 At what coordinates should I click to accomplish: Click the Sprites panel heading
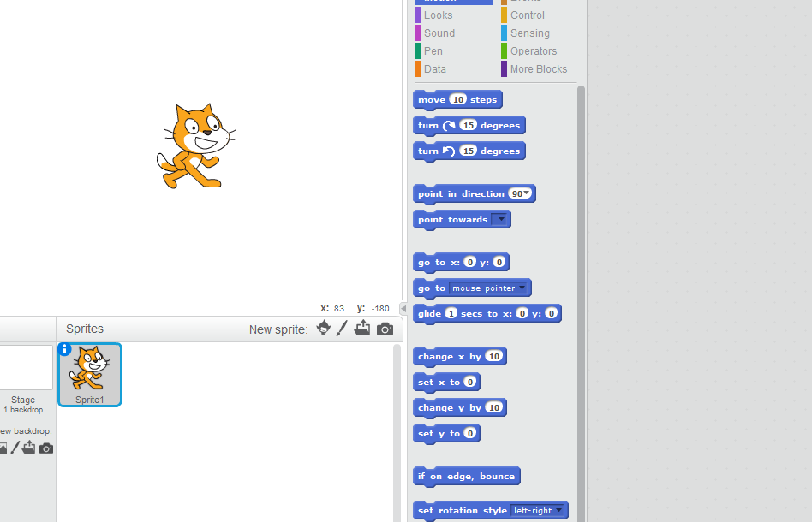pyautogui.click(x=85, y=329)
